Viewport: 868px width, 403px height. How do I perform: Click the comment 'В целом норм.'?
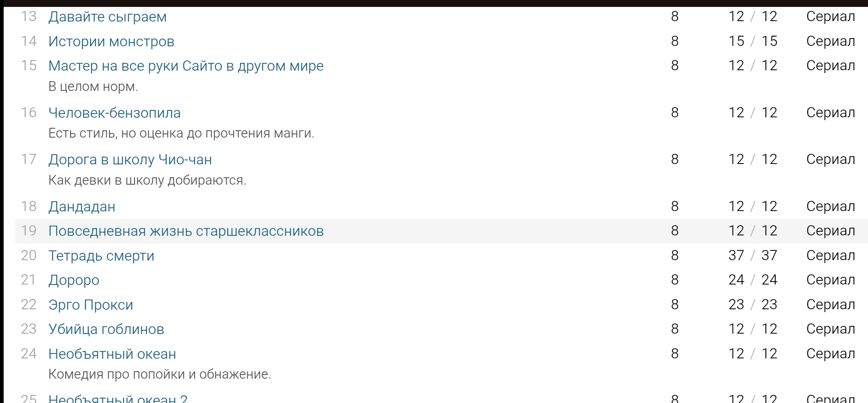(x=93, y=86)
